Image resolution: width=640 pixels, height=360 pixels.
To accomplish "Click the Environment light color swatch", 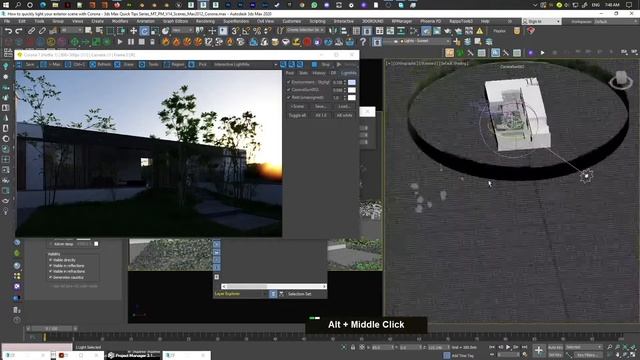I will coord(351,82).
